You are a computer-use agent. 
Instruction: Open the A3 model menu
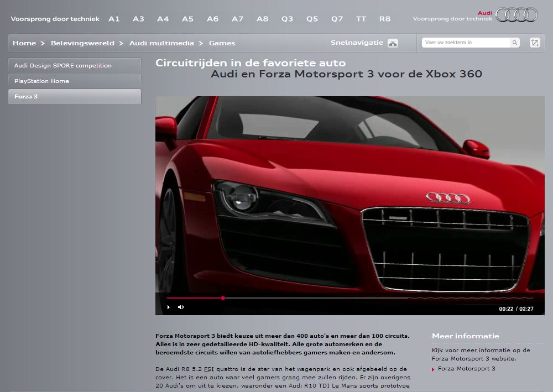coord(138,19)
